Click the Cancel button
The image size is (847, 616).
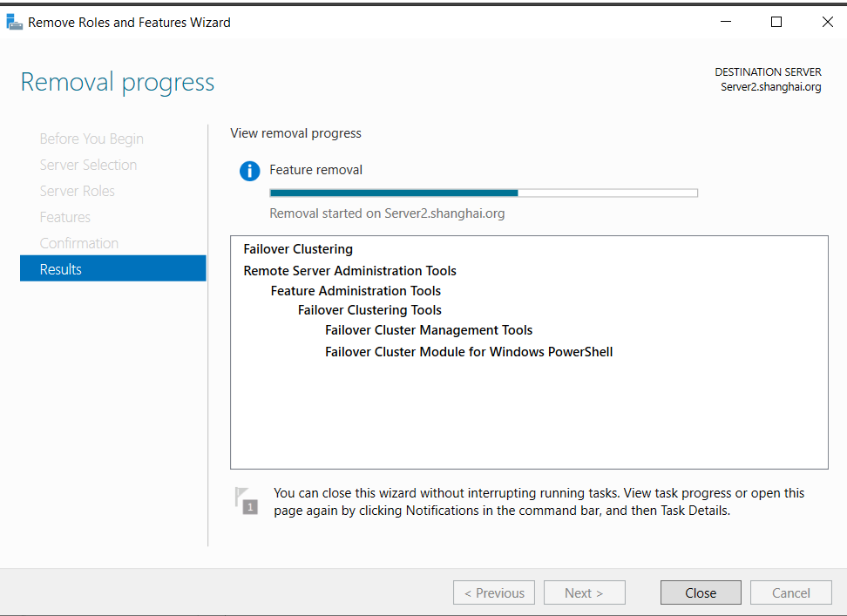coord(791,592)
